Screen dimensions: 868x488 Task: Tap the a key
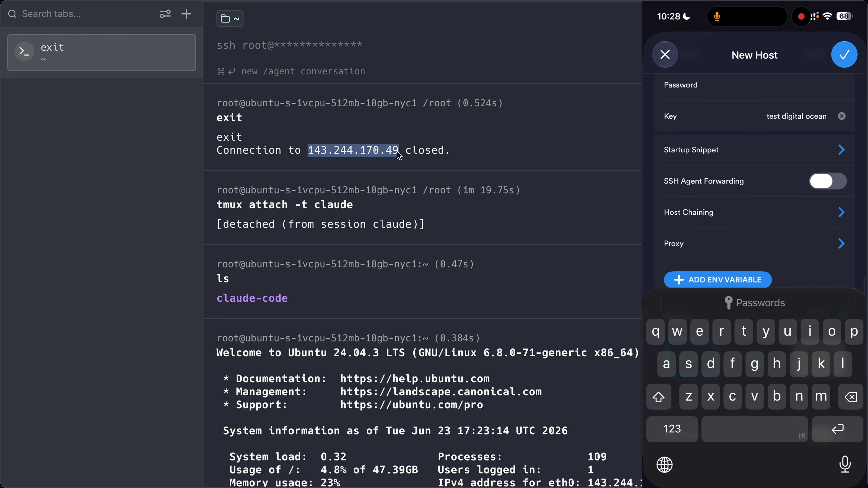coord(666,364)
